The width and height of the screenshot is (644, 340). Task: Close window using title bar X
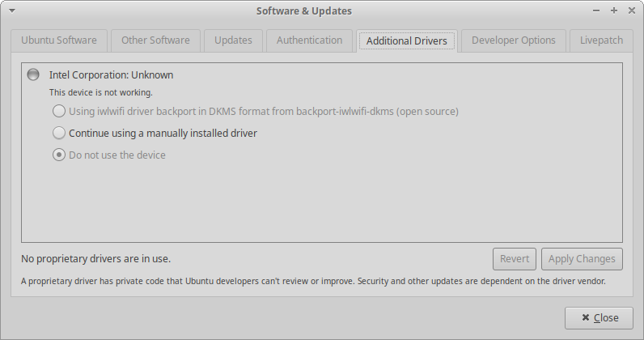tap(632, 11)
